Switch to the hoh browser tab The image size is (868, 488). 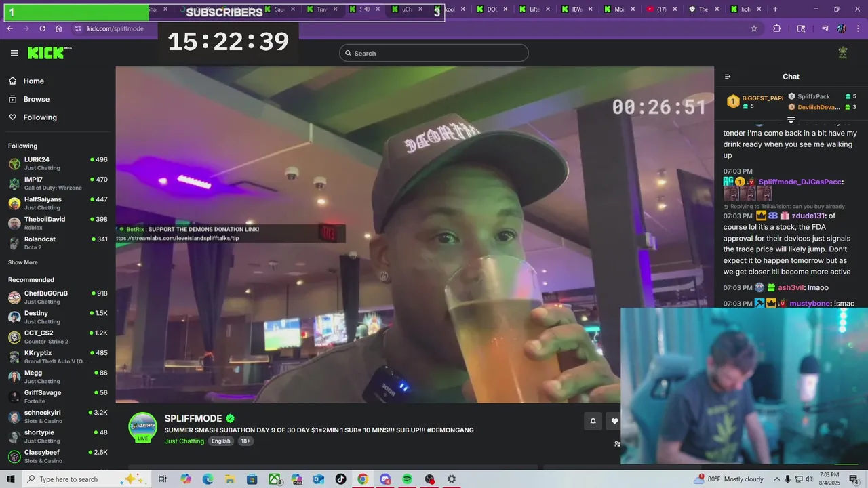tap(745, 9)
